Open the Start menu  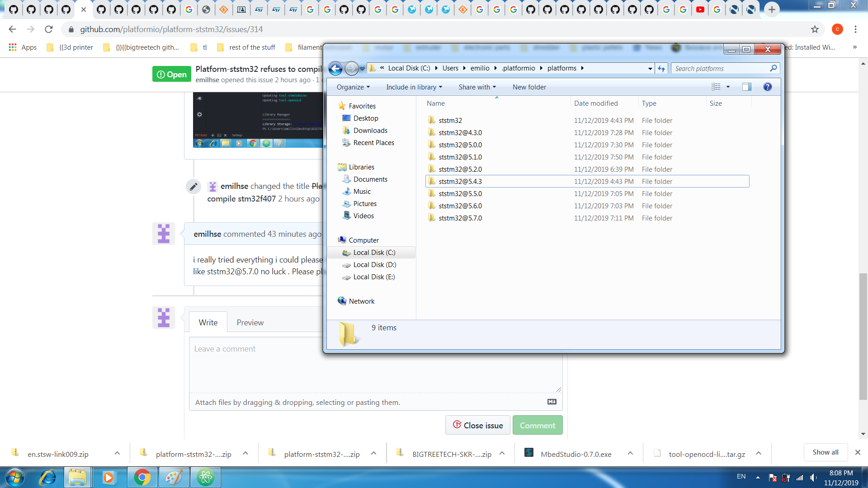14,477
